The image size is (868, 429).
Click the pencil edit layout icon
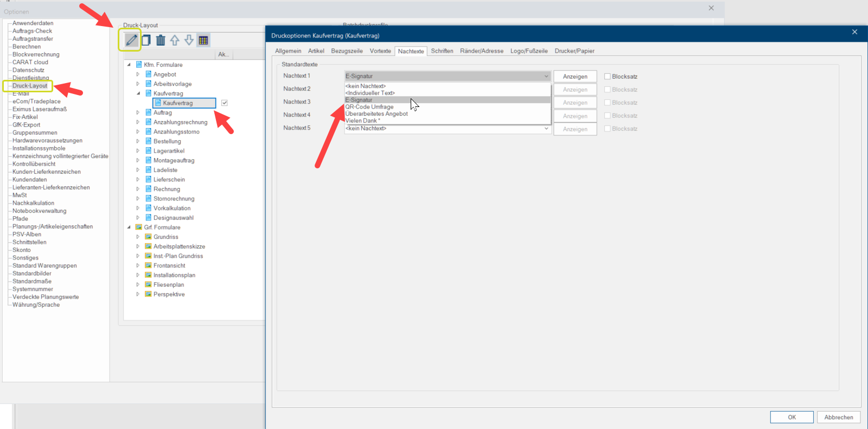131,40
